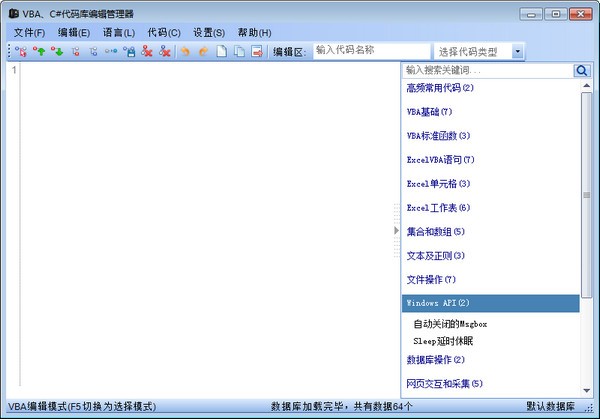Click the red-node delete icon
Screen dimensions: 600x419
click(x=147, y=51)
